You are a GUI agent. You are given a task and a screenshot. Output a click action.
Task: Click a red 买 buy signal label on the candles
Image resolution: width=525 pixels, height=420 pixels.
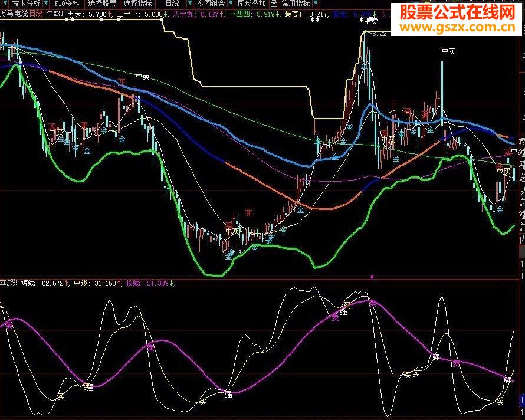pyautogui.click(x=248, y=211)
